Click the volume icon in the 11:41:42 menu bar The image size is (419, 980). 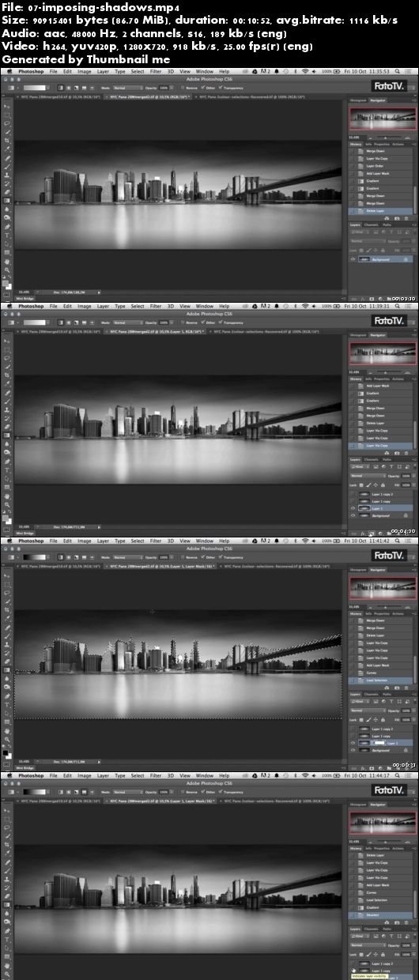(314, 541)
